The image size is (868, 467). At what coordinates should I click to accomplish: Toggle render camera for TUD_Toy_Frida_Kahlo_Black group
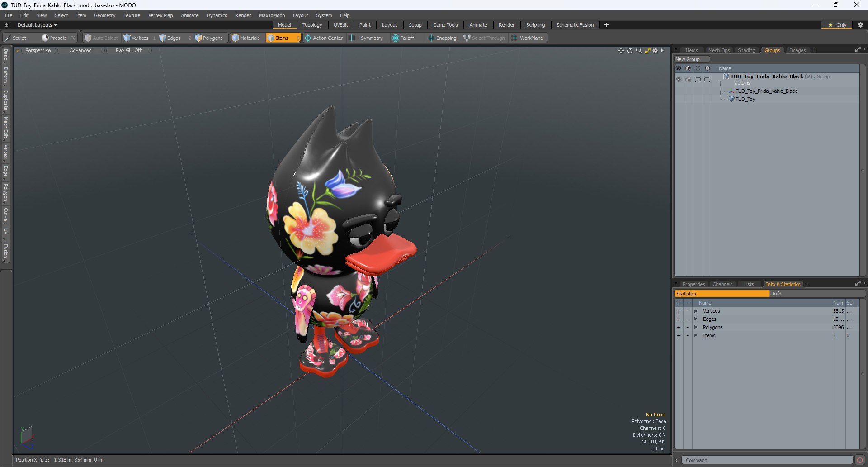689,80
